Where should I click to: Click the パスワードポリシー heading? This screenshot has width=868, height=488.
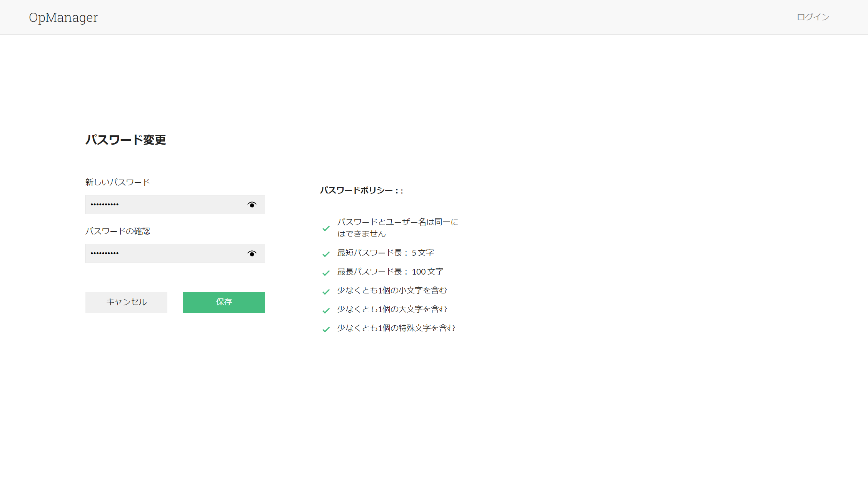(x=361, y=190)
